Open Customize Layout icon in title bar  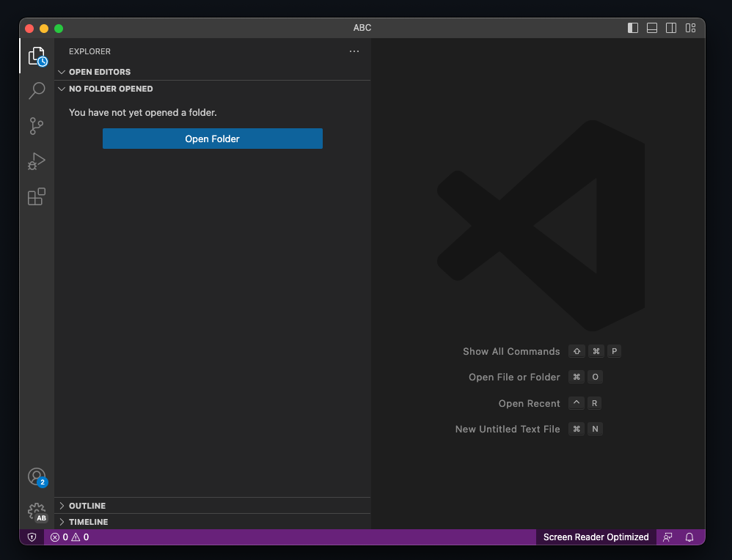coord(690,28)
